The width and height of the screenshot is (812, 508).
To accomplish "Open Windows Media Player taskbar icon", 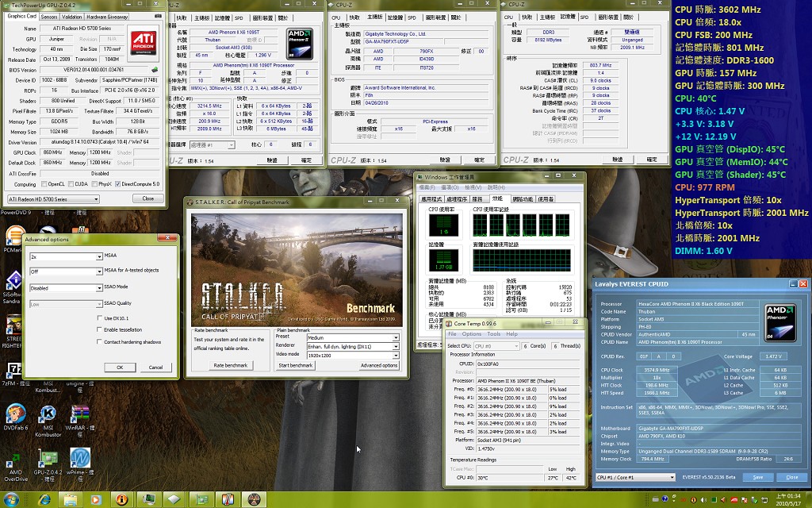I will pyautogui.click(x=96, y=500).
